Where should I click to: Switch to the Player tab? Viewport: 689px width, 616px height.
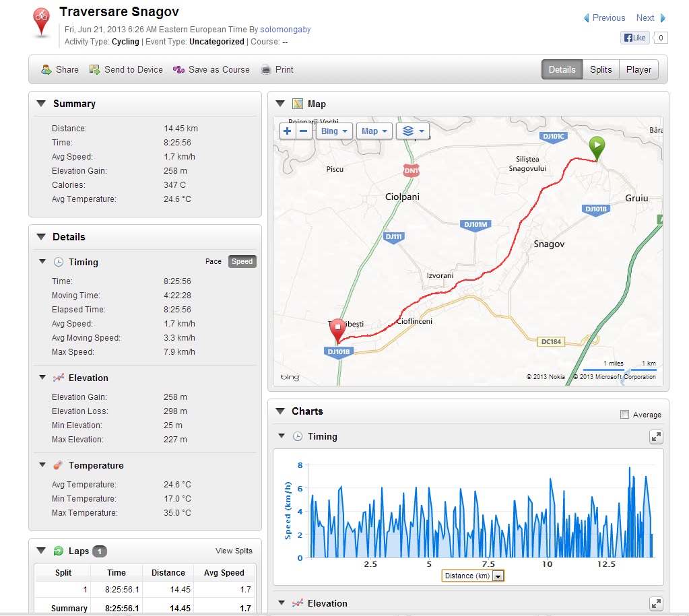638,69
